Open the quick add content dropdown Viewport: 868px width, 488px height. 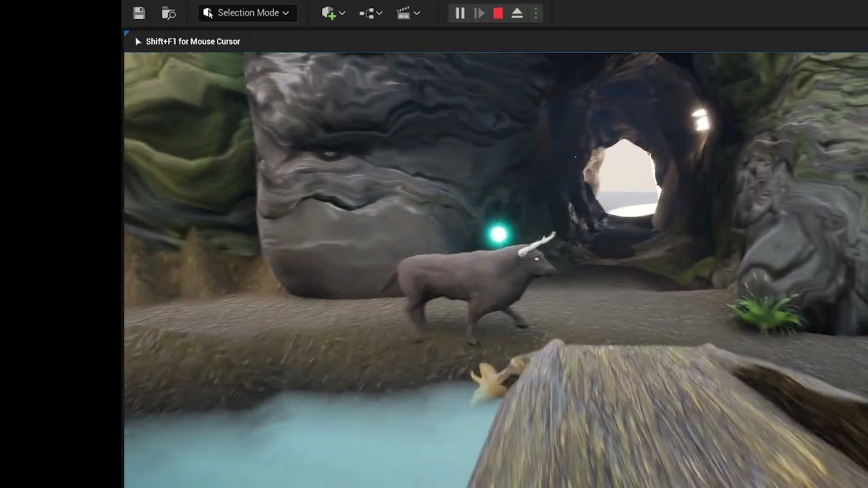click(x=333, y=13)
